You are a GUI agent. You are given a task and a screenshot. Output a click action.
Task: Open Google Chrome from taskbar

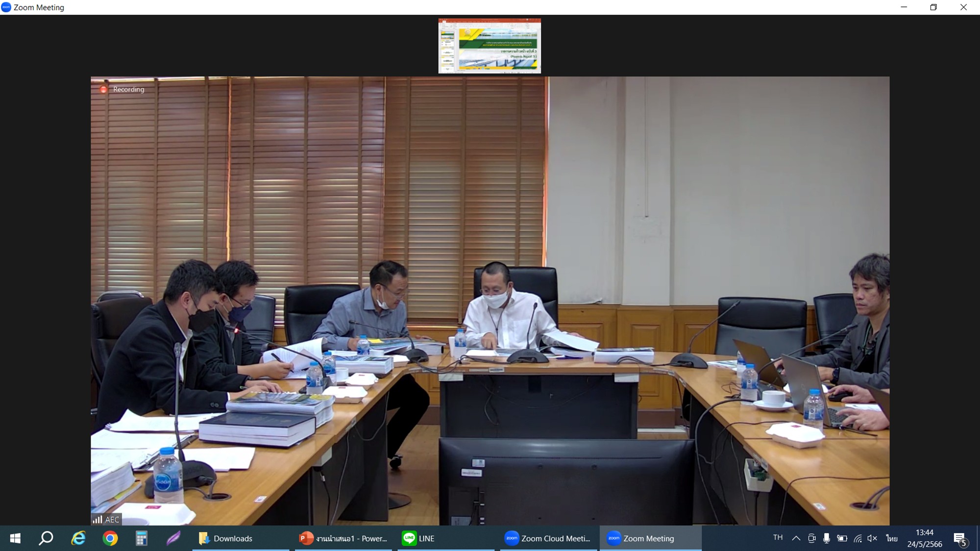point(110,538)
